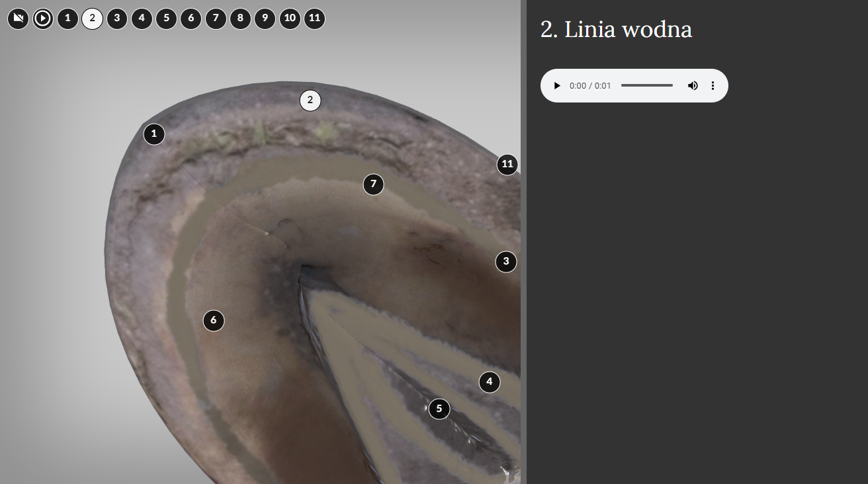
Task: Open hotspot marker 6 on the hoof sole
Action: [x=214, y=321]
